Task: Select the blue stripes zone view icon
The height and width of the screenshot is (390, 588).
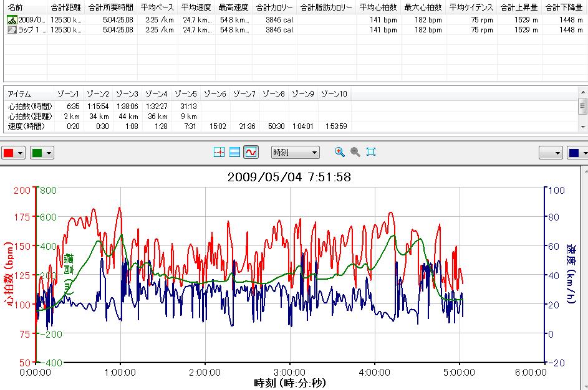Action: [x=234, y=152]
